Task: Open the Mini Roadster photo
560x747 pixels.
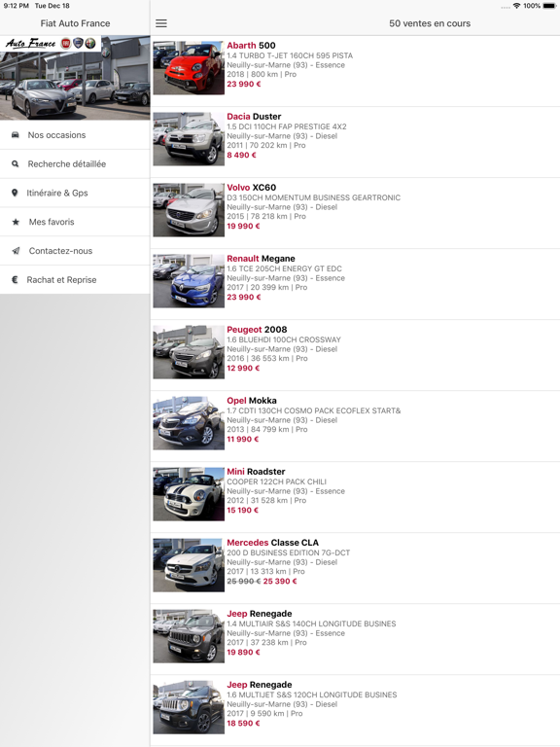Action: pos(189,493)
